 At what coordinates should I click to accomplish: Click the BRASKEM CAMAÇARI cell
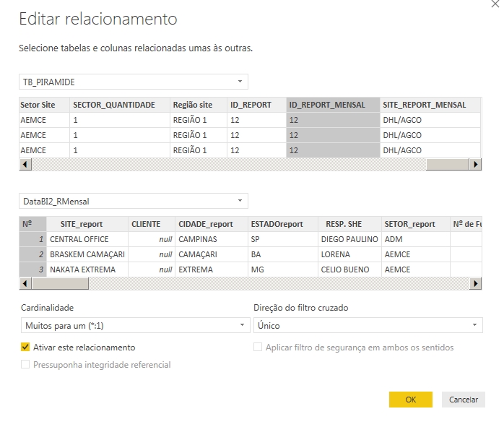point(87,254)
